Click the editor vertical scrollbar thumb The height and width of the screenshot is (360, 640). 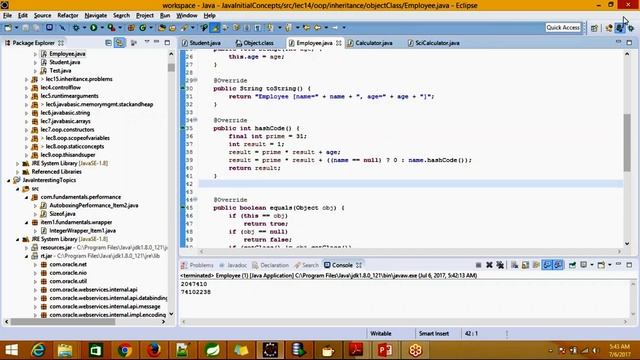pyautogui.click(x=627, y=143)
